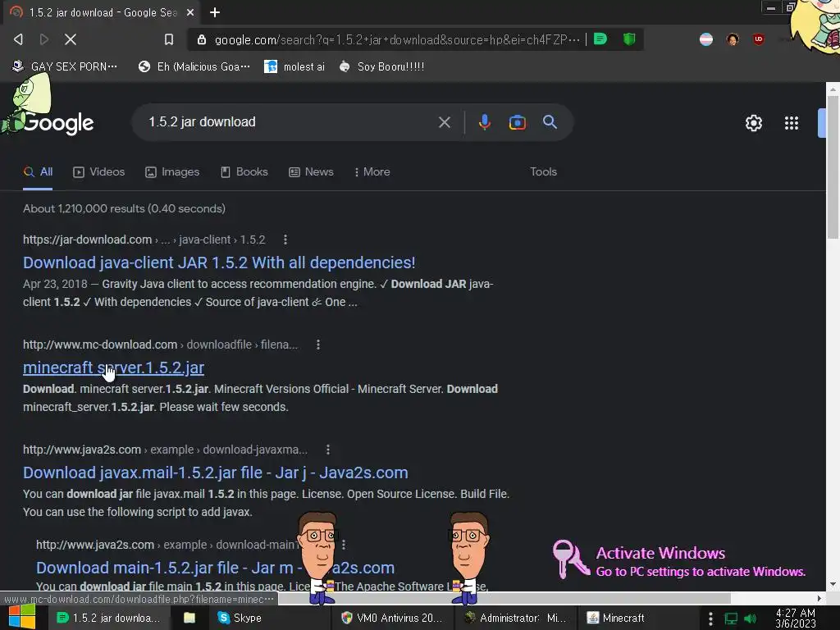The image size is (840, 630).
Task: Open the Google apps grid
Action: pyautogui.click(x=792, y=123)
